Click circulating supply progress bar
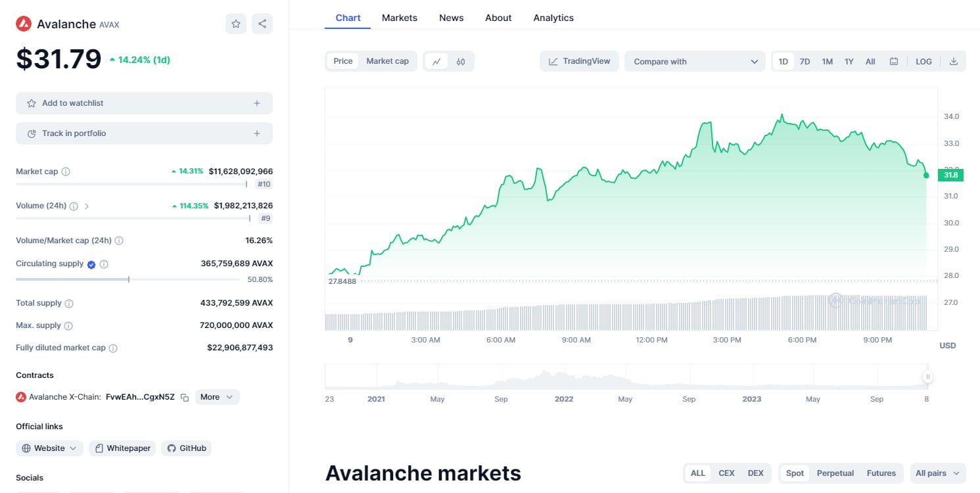This screenshot has width=980, height=493. click(128, 279)
